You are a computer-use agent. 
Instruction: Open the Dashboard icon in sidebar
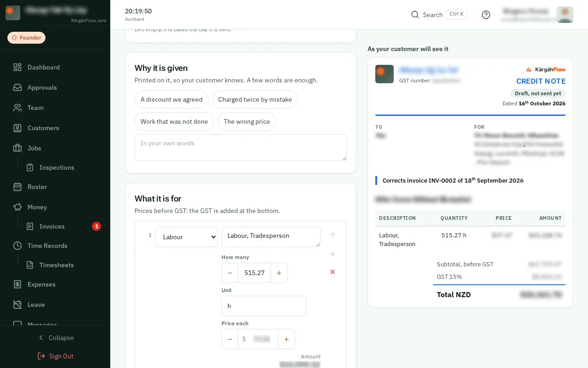coord(17,67)
